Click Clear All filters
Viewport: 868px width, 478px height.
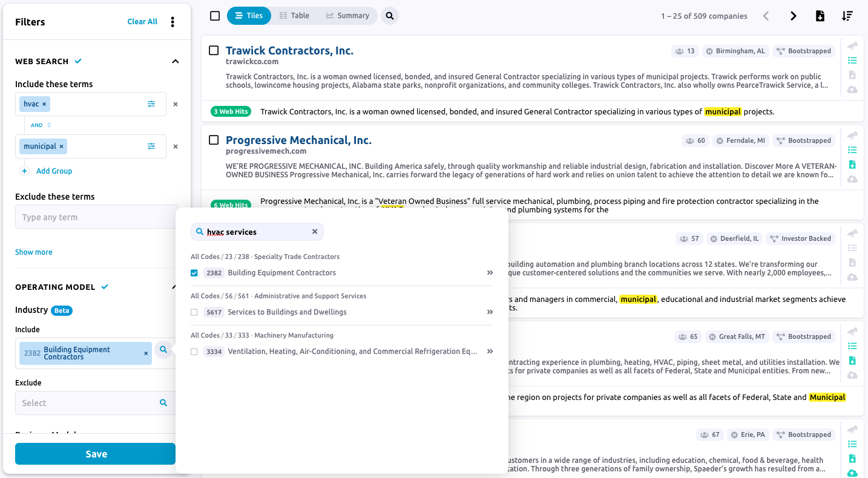[x=142, y=22]
